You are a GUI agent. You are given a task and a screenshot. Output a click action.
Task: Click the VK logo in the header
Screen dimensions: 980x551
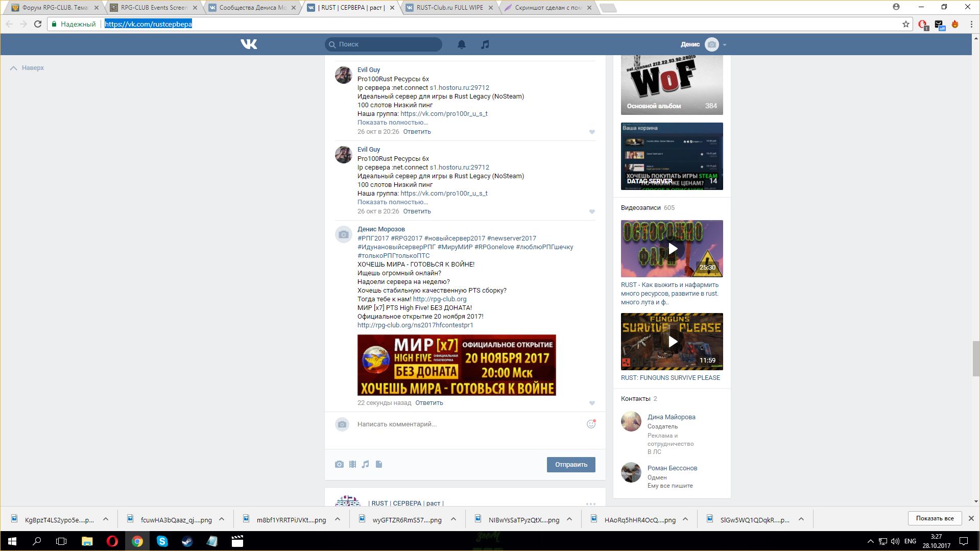pyautogui.click(x=249, y=44)
